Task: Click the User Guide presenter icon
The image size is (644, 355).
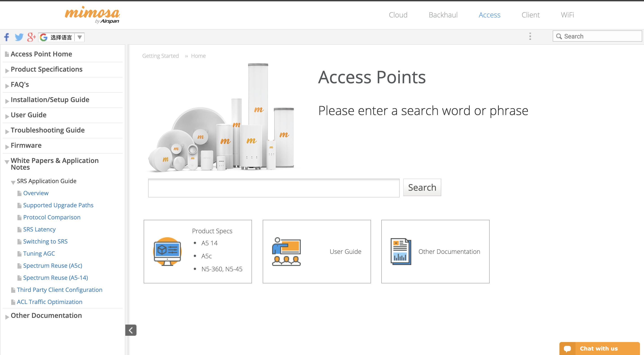Action: click(286, 252)
